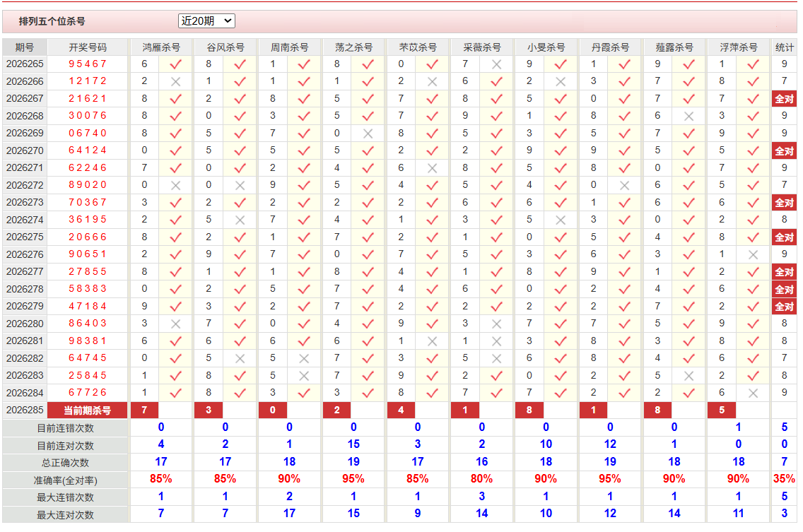Click the 谷风杀号 column header
This screenshot has width=803, height=532.
(225, 47)
